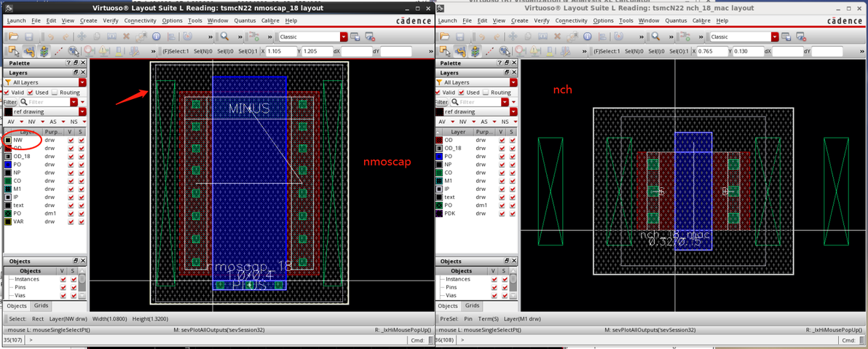Expand the All Layers dropdown in left palette
868x349 pixels.
coord(82,83)
